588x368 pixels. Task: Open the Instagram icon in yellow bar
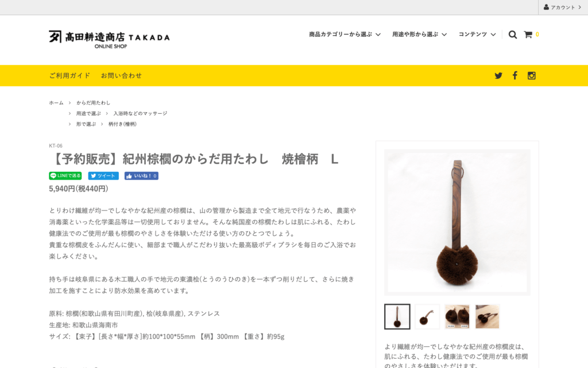click(531, 75)
